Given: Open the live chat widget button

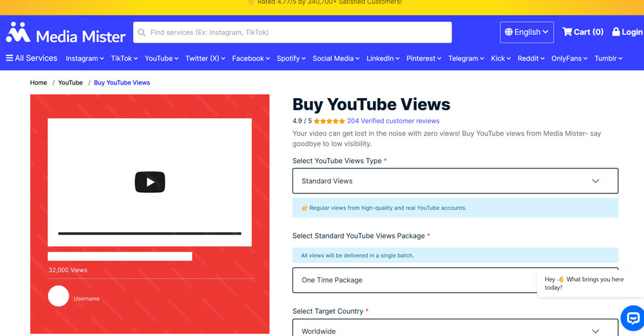Looking at the screenshot, I should tap(632, 318).
